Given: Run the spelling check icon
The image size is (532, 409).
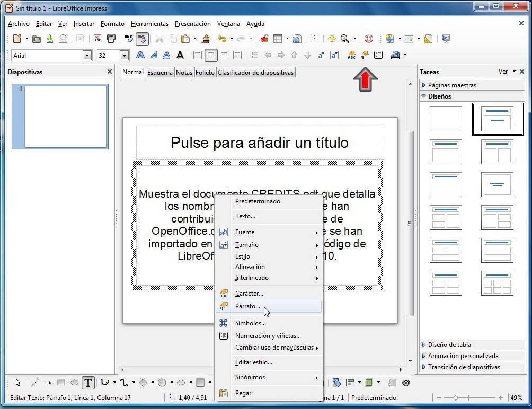Looking at the screenshot, I should tap(128, 39).
